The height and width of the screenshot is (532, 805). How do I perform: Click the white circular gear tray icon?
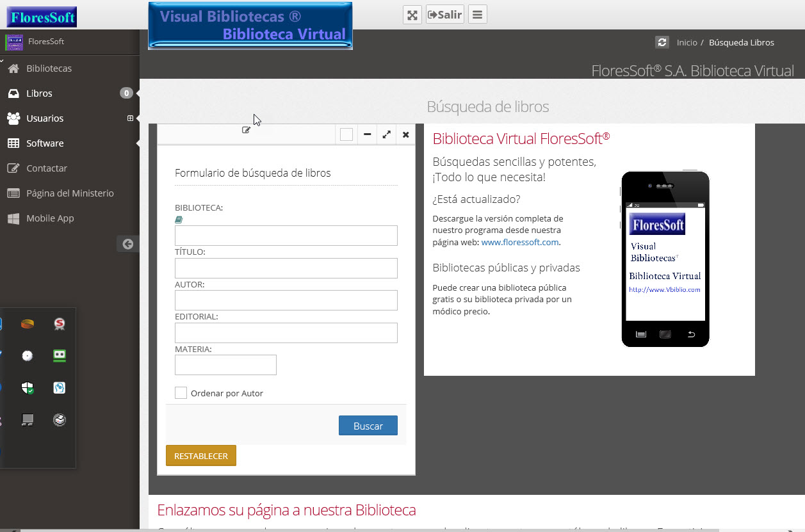click(x=28, y=356)
